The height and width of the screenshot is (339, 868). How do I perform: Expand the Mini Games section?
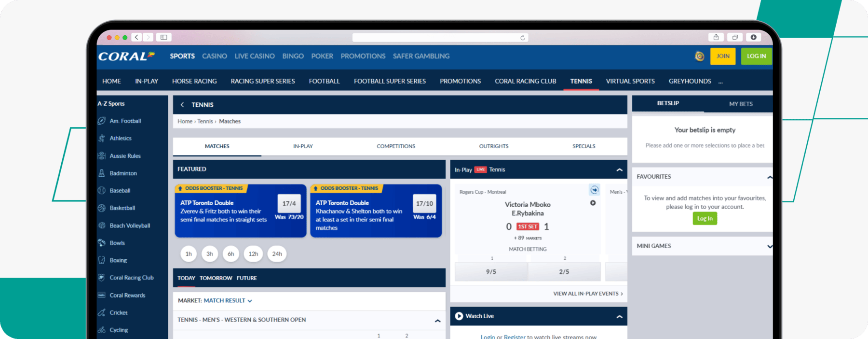[x=769, y=246]
